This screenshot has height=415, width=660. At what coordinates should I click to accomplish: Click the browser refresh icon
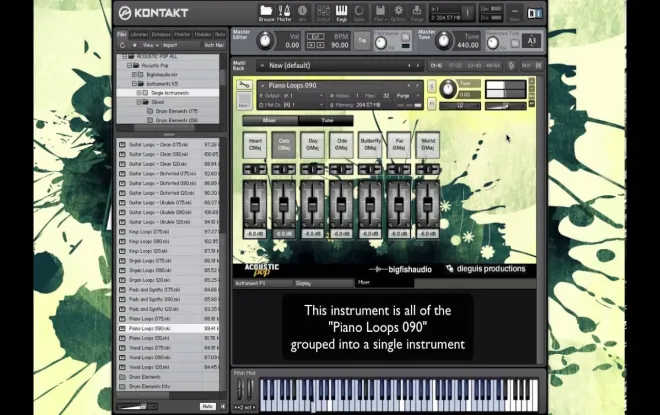[x=122, y=45]
